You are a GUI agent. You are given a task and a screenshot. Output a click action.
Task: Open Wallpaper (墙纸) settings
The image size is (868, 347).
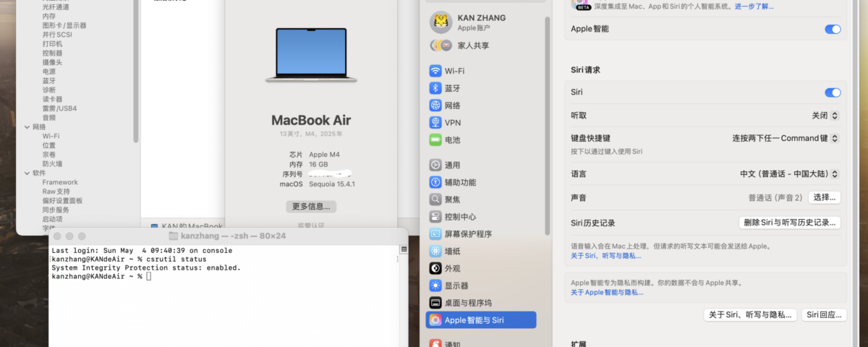[451, 251]
